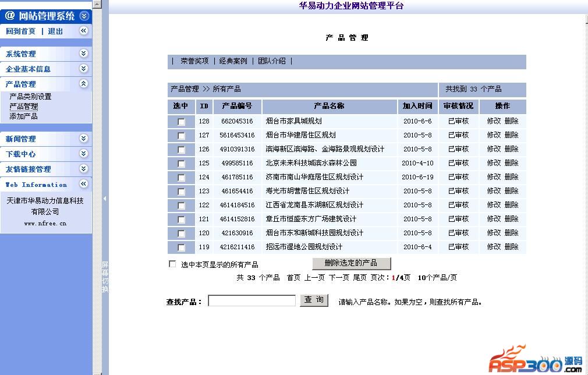The image size is (588, 375).
Task: Go to 首页 in pagination
Action: (293, 278)
